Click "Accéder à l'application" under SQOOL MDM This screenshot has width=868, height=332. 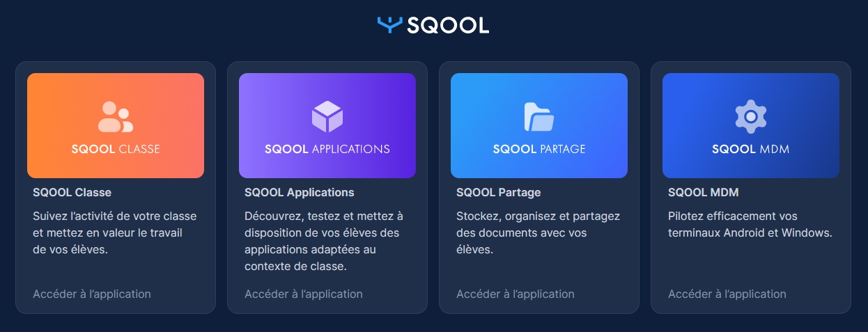point(727,294)
